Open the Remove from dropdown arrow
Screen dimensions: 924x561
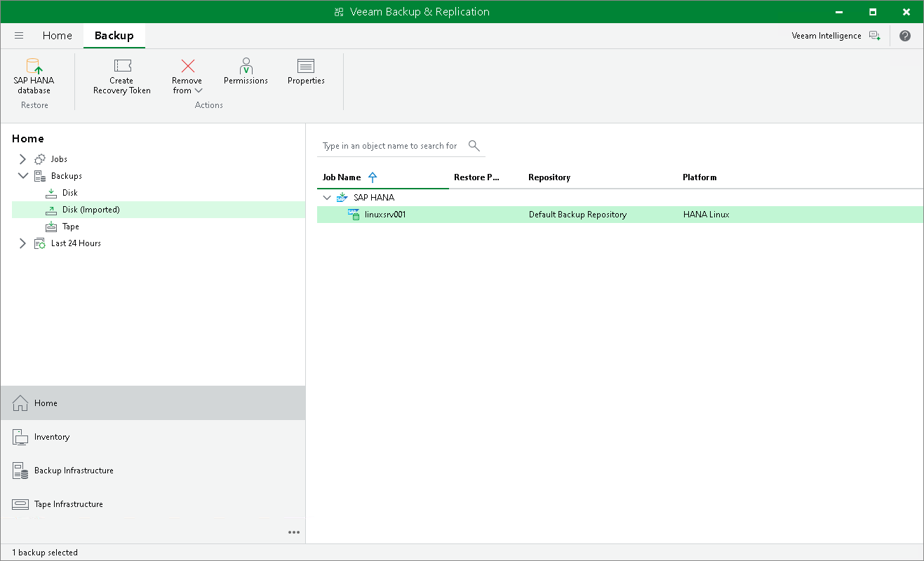coord(199,90)
